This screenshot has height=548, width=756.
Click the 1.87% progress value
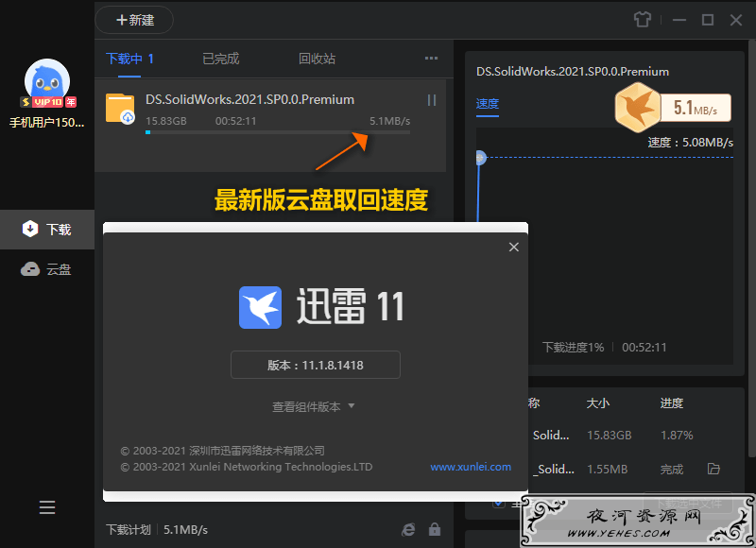tap(677, 436)
